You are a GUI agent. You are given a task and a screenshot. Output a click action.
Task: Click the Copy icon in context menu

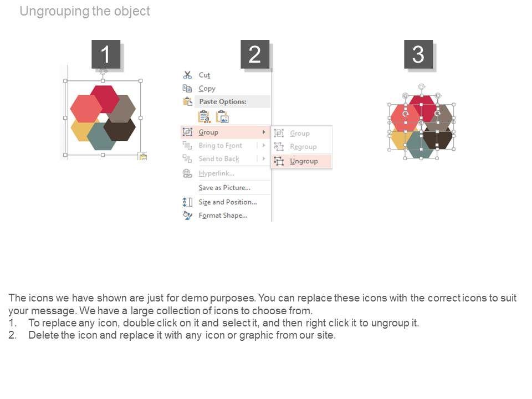(x=187, y=88)
